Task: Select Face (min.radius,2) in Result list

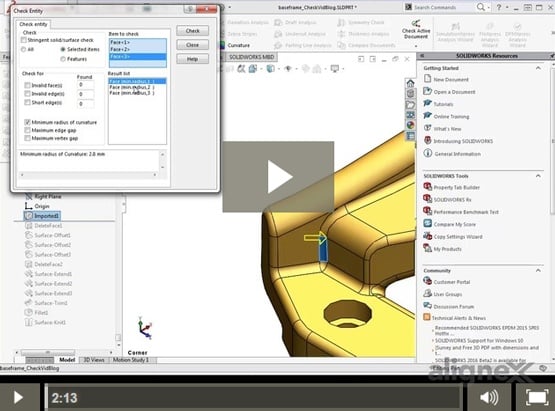Action: (137, 87)
